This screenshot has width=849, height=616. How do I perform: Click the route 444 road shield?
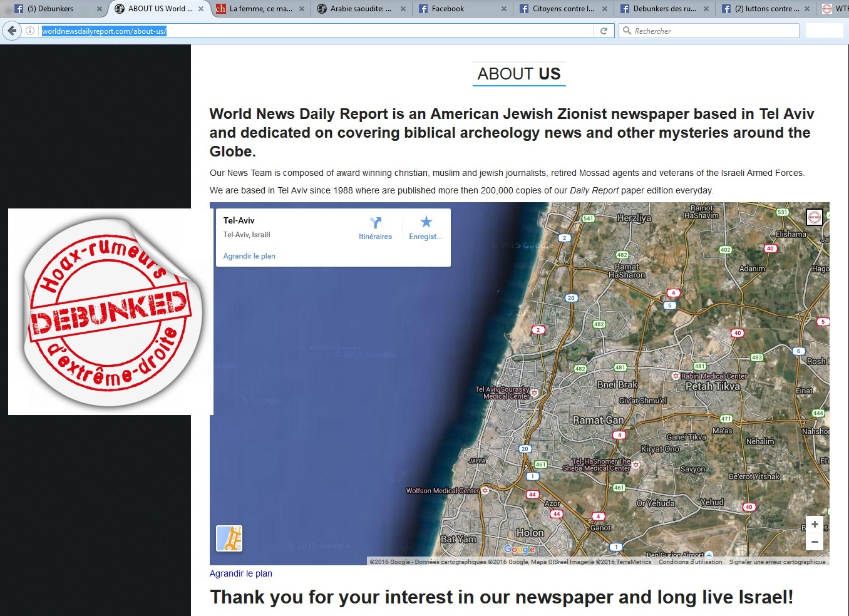pyautogui.click(x=818, y=413)
